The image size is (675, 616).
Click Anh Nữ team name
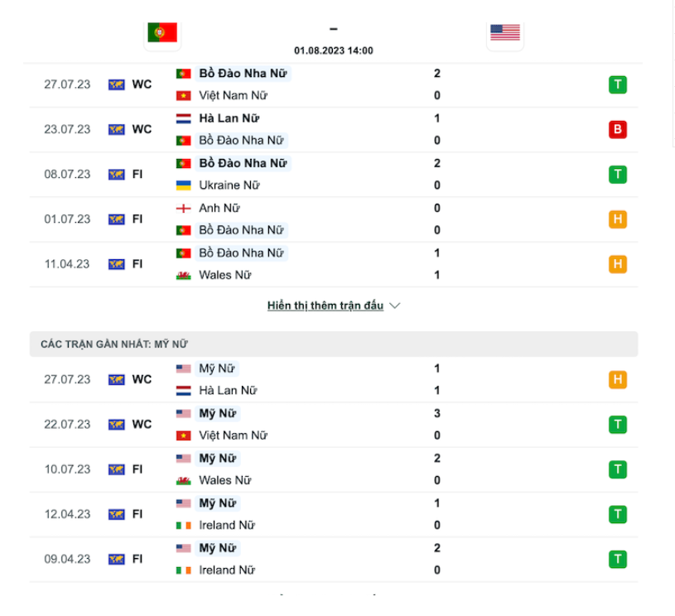(x=219, y=209)
